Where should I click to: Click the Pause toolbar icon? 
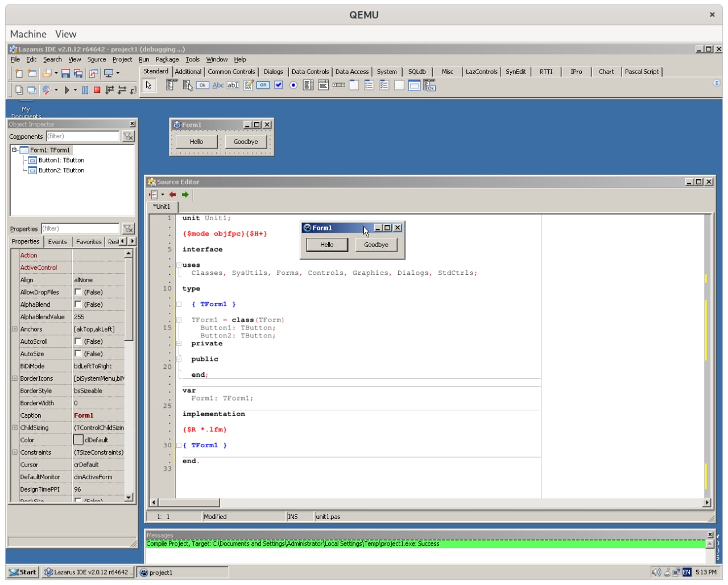pos(85,90)
